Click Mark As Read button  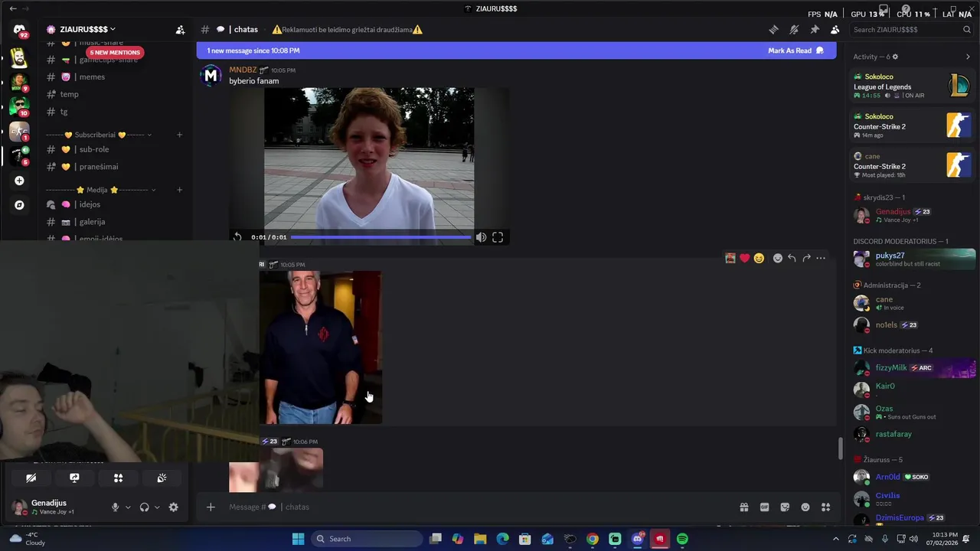coord(795,51)
